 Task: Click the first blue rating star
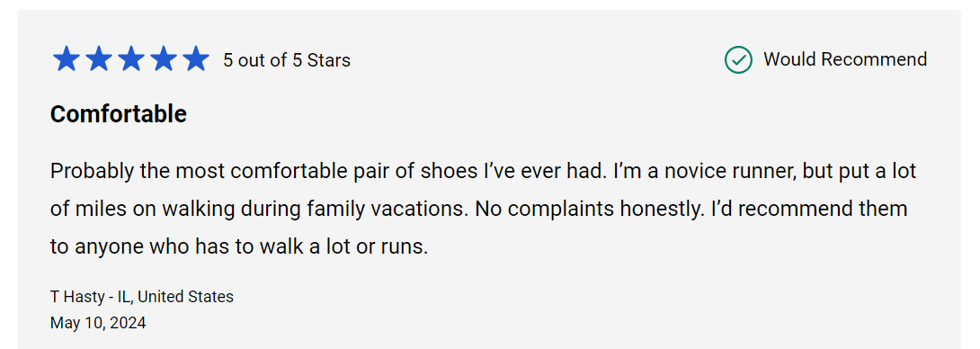[67, 59]
